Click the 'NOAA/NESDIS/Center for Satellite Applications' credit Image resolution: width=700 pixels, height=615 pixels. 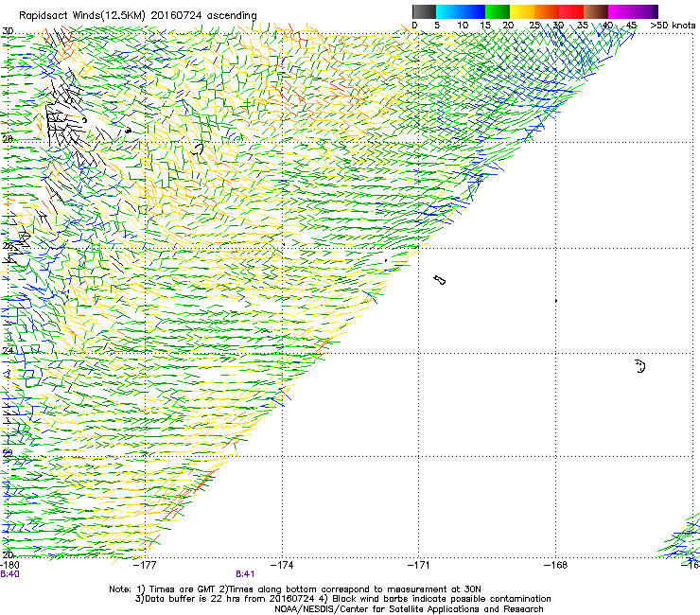click(409, 609)
